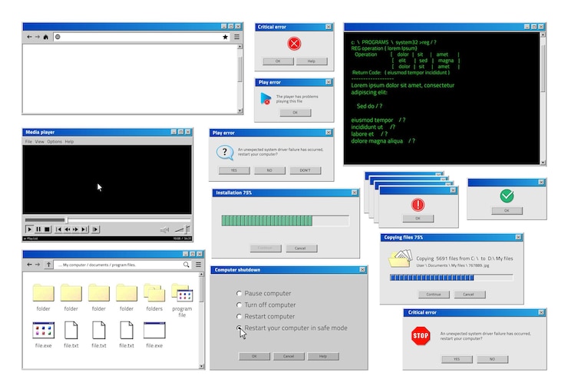Open the File menu in Media player
The height and width of the screenshot is (392, 568).
pyautogui.click(x=28, y=141)
